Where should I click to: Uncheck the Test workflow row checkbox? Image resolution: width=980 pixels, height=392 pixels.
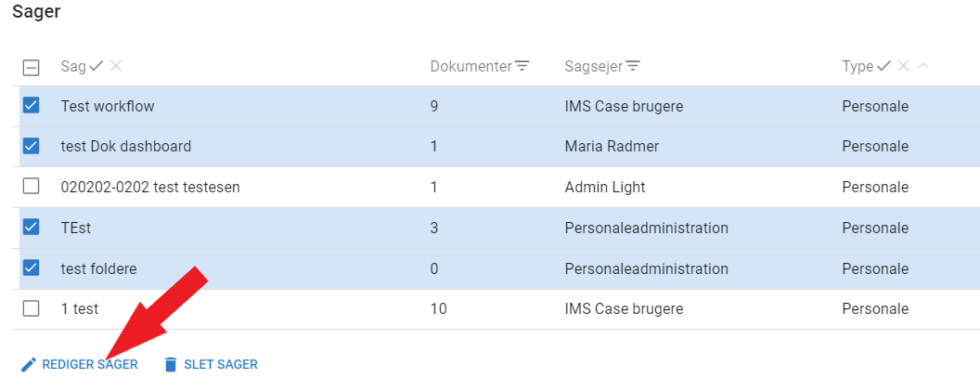[x=31, y=106]
